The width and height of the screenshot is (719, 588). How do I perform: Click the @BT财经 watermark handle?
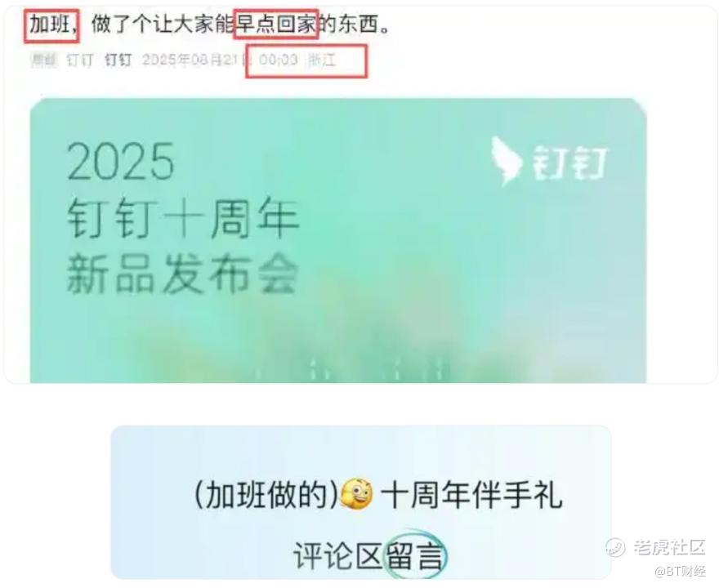click(x=681, y=572)
